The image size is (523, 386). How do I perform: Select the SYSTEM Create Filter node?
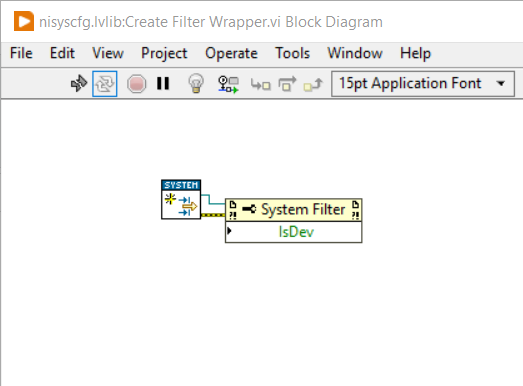tap(181, 200)
